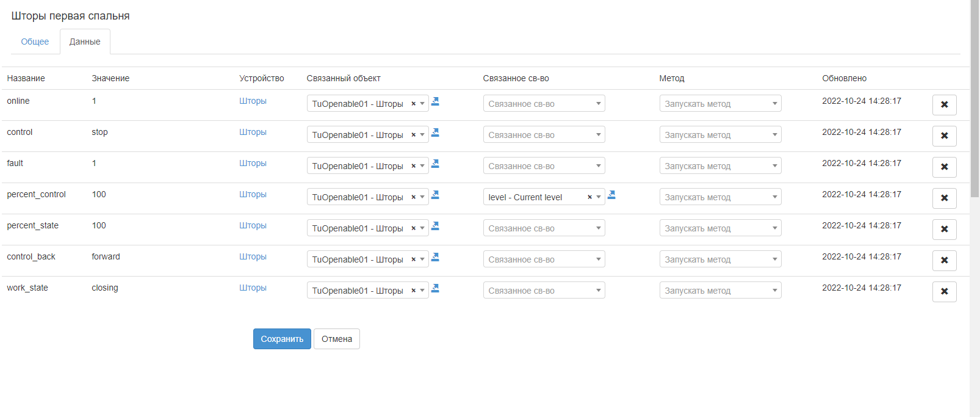
Task: Clear the linked object in control row
Action: coord(413,135)
